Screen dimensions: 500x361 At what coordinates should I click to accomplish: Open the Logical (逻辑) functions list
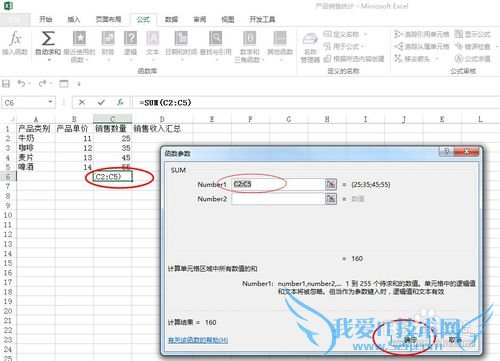click(x=130, y=46)
